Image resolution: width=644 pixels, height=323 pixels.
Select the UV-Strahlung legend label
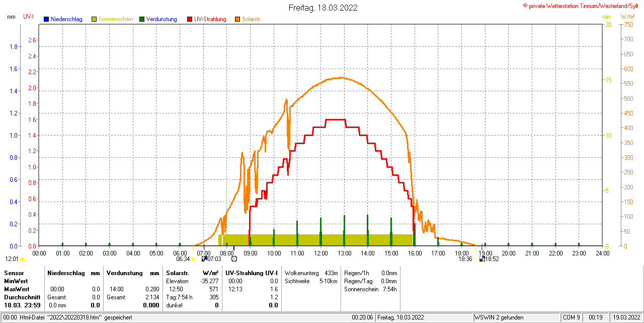tap(210, 19)
